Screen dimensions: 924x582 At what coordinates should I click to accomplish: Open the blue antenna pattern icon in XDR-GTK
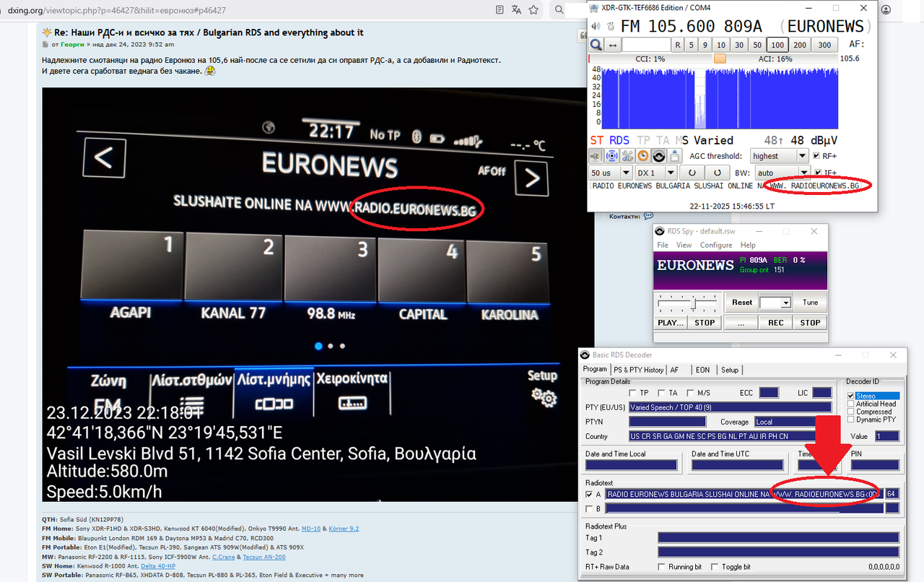611,155
